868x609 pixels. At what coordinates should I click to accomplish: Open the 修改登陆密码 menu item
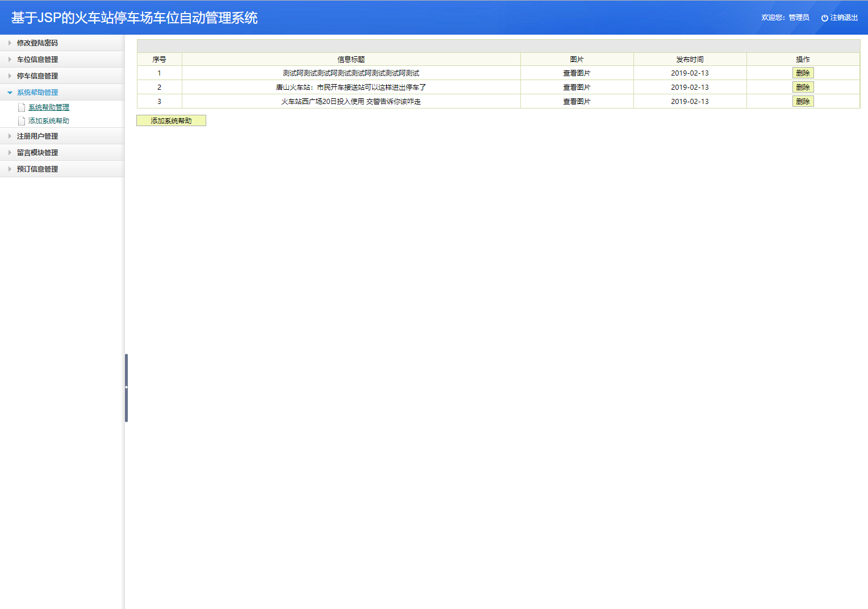[37, 43]
